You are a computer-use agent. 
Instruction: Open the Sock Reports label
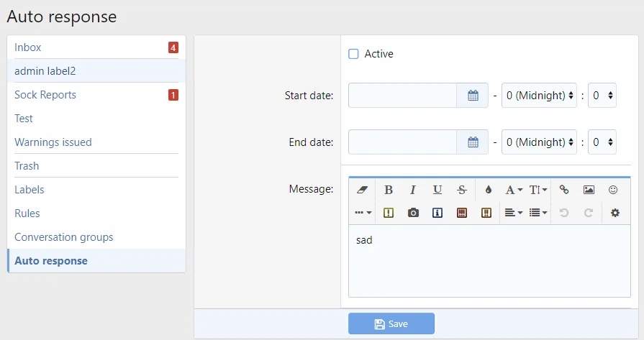coord(45,95)
